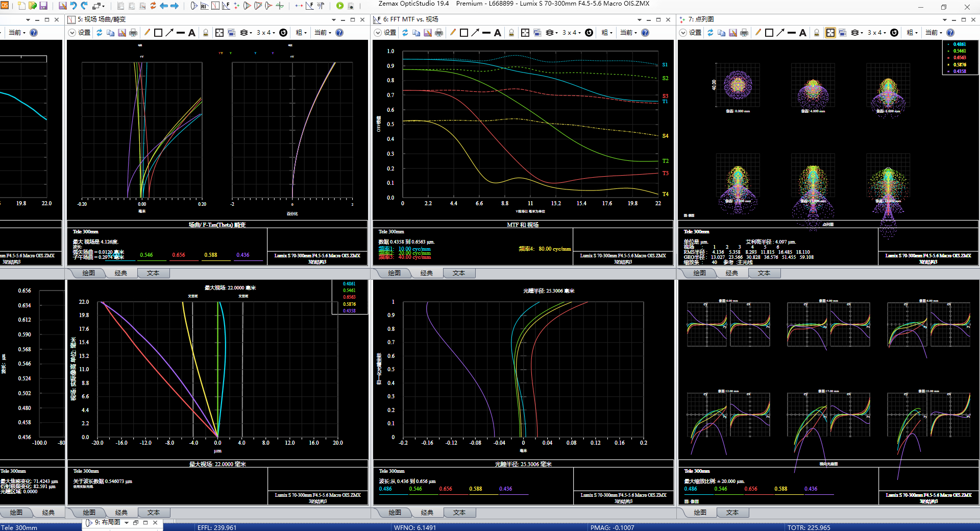The image size is (980, 531).
Task: Click the blue right arrow in the main toolbar
Action: [x=175, y=6]
